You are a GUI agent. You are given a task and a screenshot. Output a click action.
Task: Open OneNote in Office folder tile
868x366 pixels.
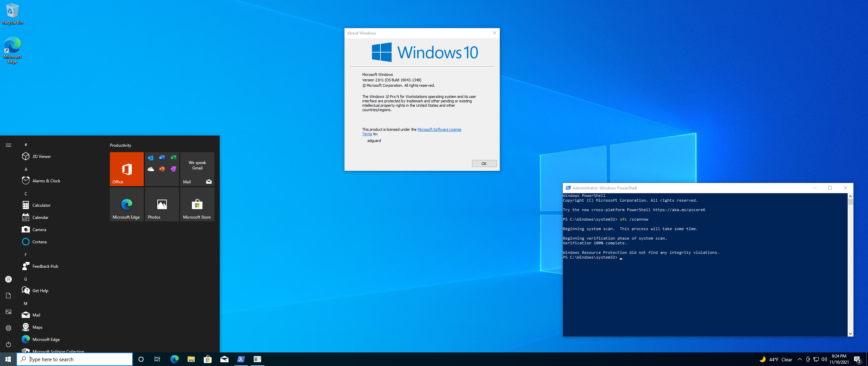(x=173, y=169)
